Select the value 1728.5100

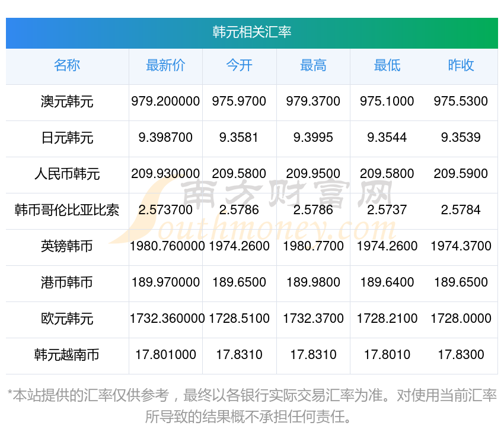coord(239,319)
